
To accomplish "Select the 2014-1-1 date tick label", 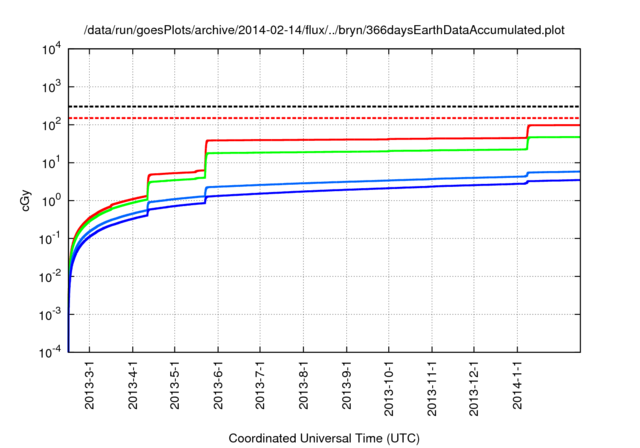I will (517, 386).
